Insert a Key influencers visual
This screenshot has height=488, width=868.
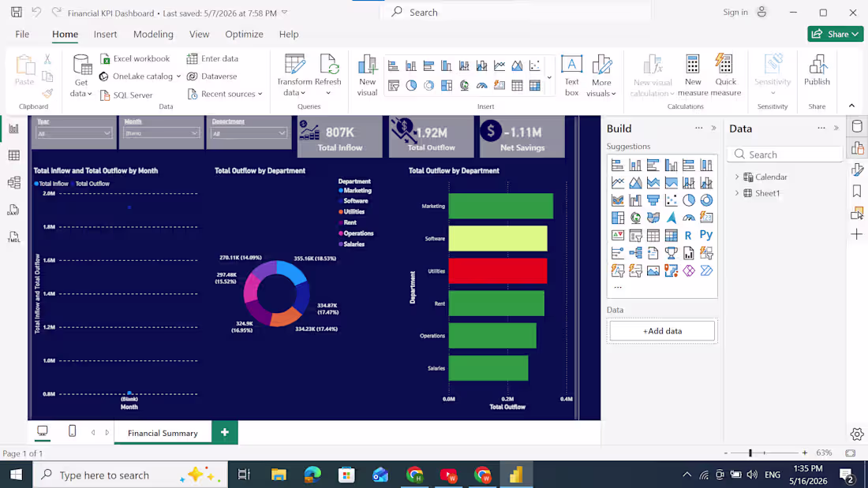[x=618, y=253]
